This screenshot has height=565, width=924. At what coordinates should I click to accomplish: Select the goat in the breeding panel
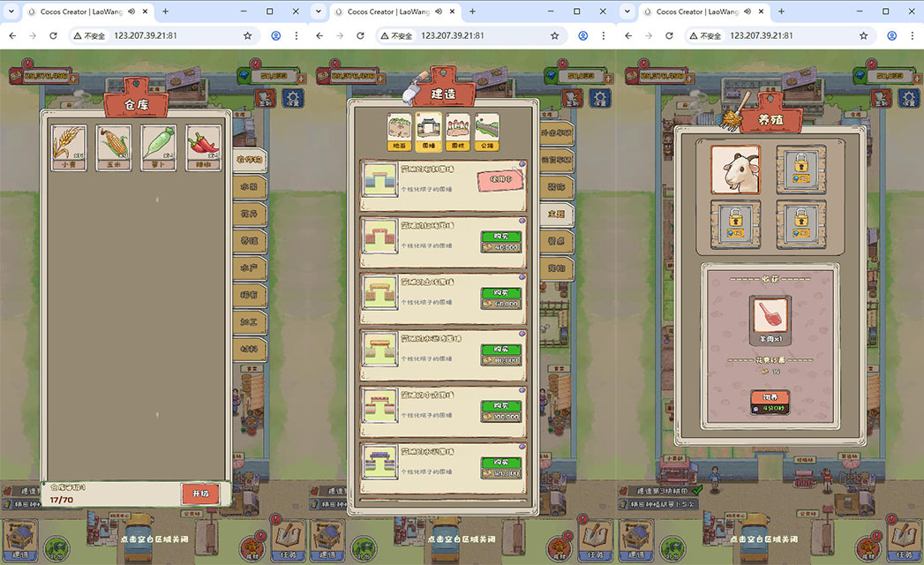(735, 169)
